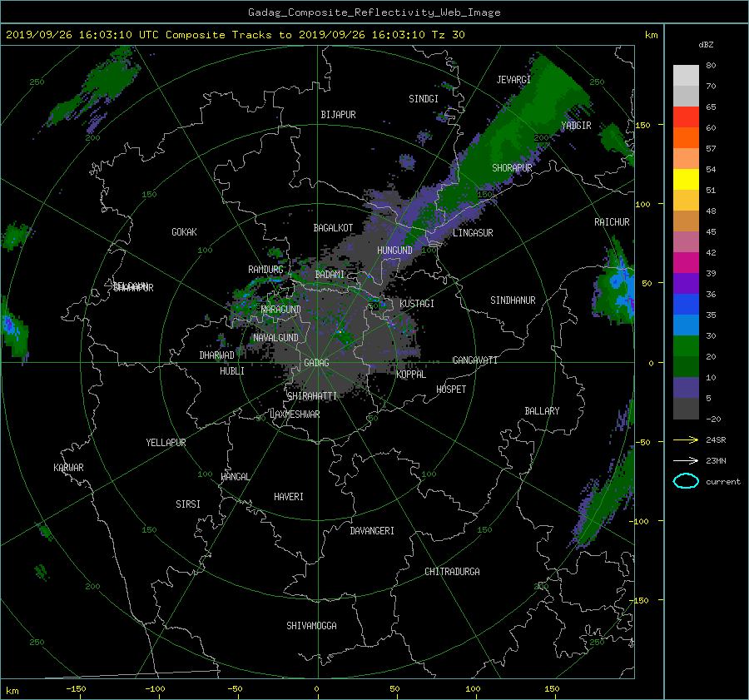Viewport: 749px width, 700px height.
Task: Click the SHIVAMOGGA city label
Action: point(311,626)
